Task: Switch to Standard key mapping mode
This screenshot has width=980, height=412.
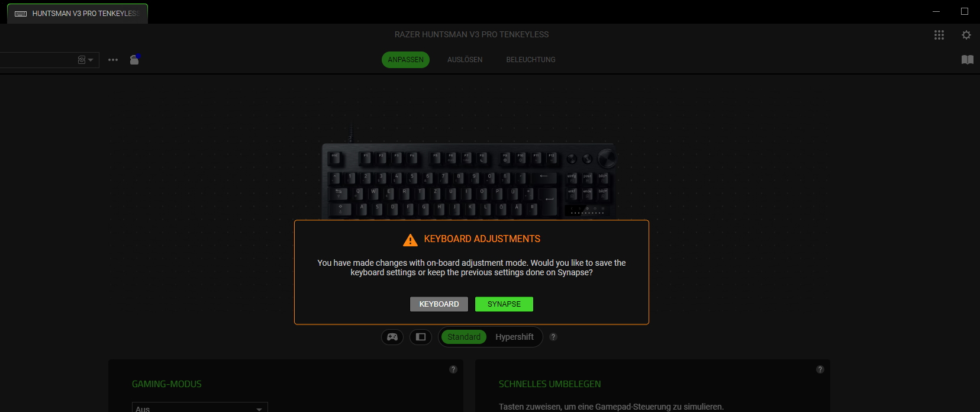Action: (464, 337)
